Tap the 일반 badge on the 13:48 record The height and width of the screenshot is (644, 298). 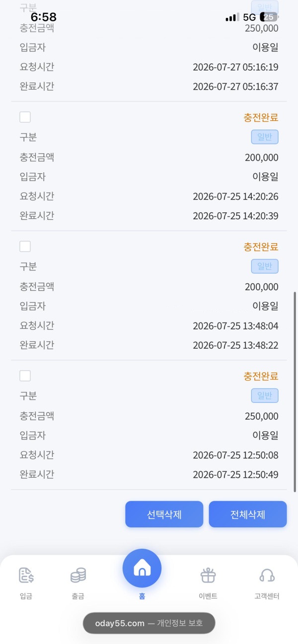(x=265, y=266)
